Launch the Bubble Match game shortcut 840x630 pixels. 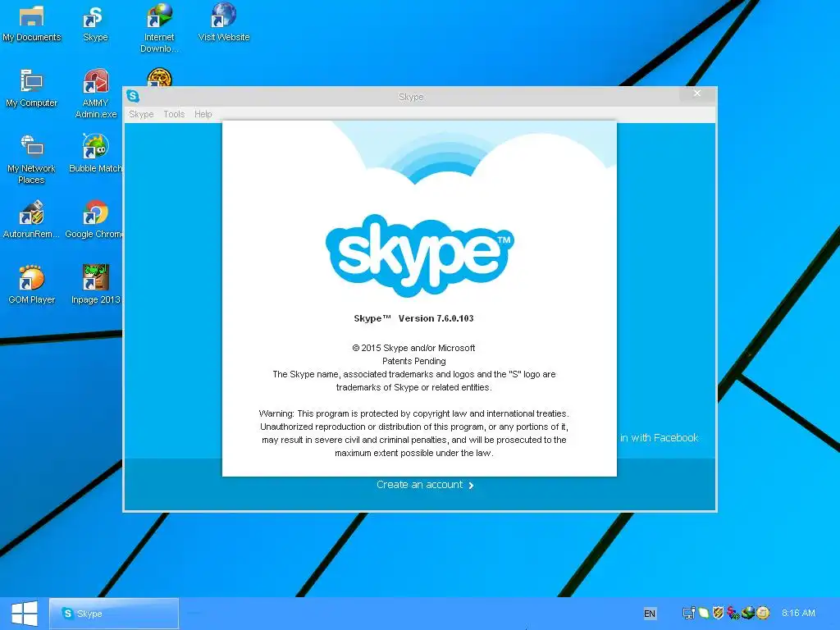click(x=96, y=154)
